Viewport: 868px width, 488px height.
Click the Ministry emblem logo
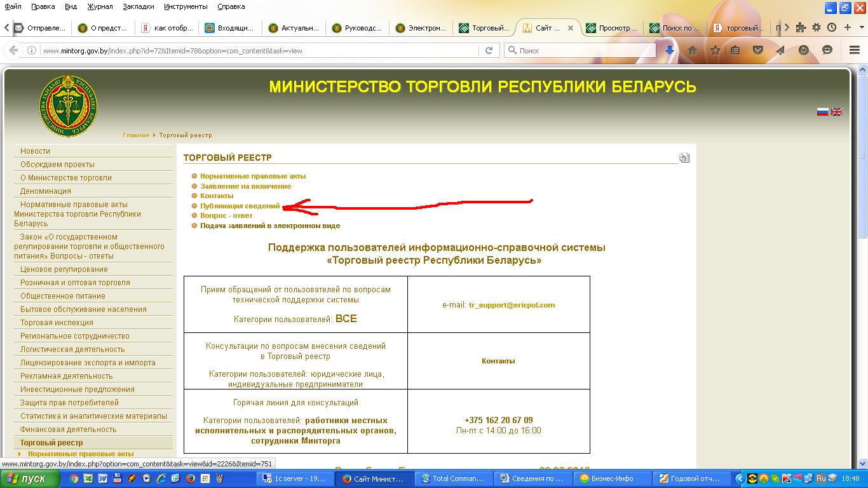68,105
